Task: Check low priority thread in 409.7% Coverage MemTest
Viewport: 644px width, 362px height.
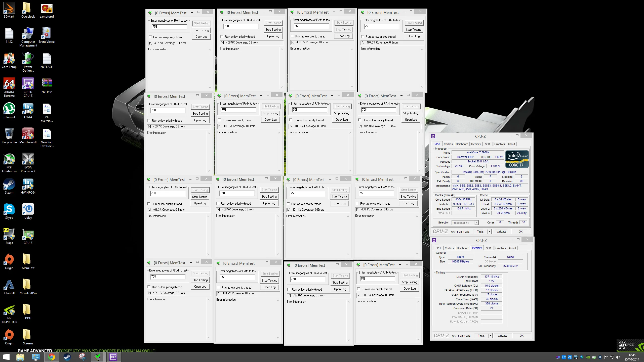Action: click(x=149, y=121)
